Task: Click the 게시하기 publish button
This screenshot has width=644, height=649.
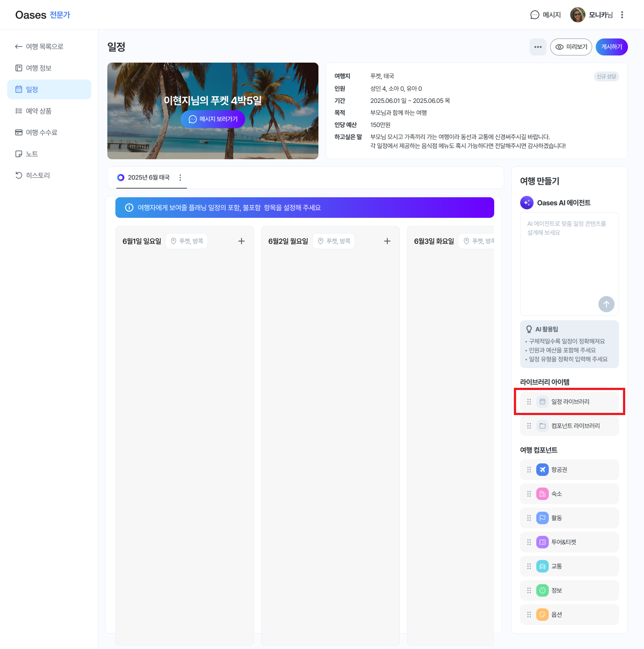Action: tap(611, 47)
